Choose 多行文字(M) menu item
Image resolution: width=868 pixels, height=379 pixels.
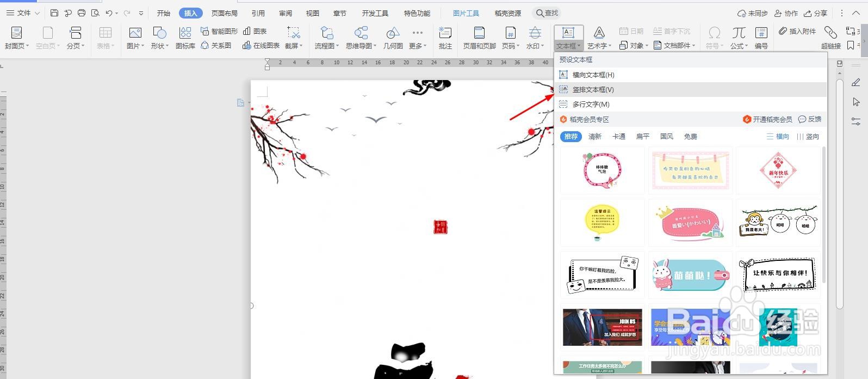pyautogui.click(x=690, y=104)
